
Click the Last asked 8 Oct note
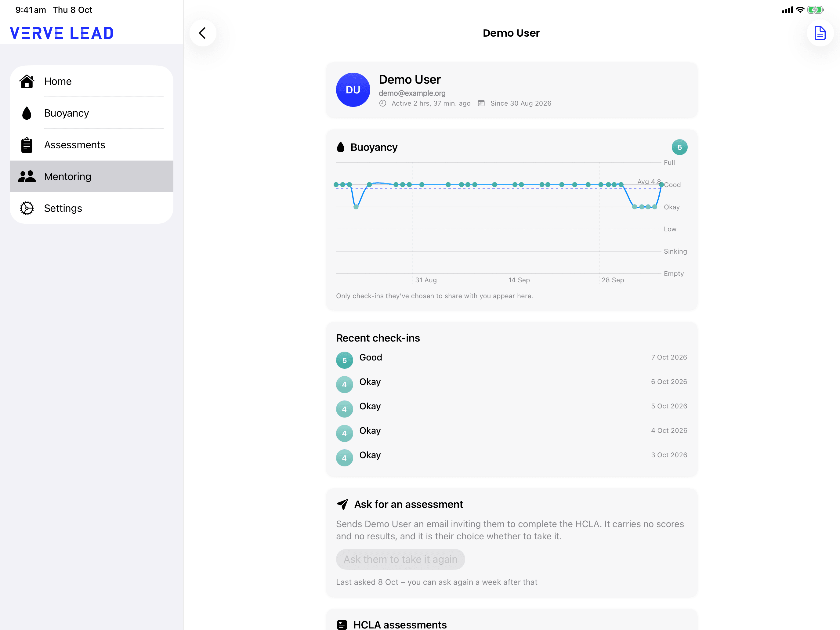pos(437,582)
